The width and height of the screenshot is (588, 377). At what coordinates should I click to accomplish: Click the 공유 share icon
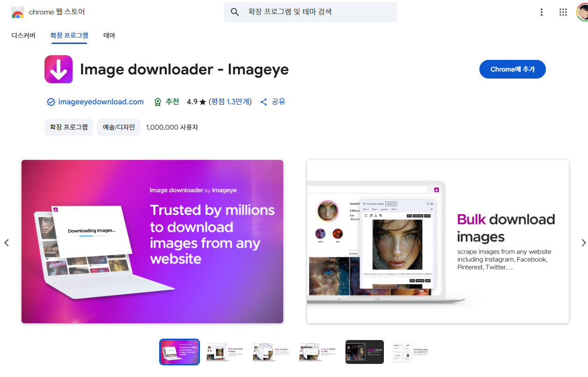264,102
